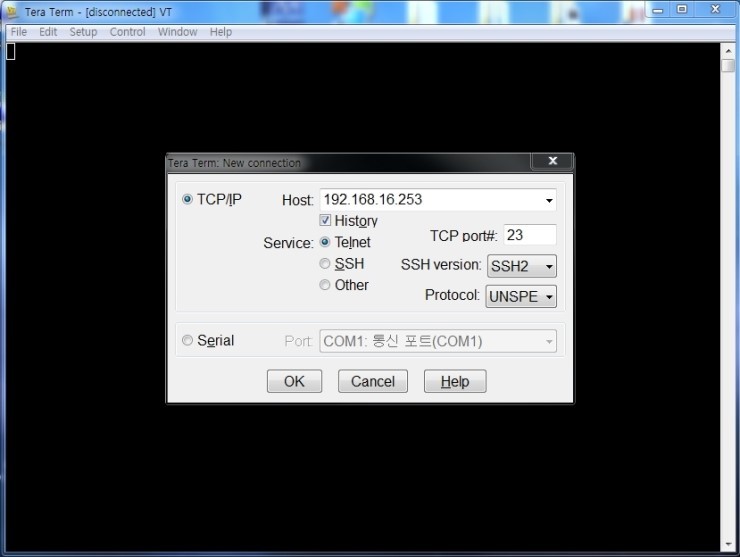Click the OK button

[x=294, y=381]
